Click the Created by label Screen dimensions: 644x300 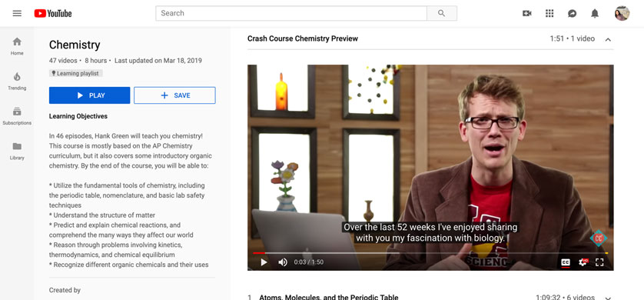tap(65, 290)
